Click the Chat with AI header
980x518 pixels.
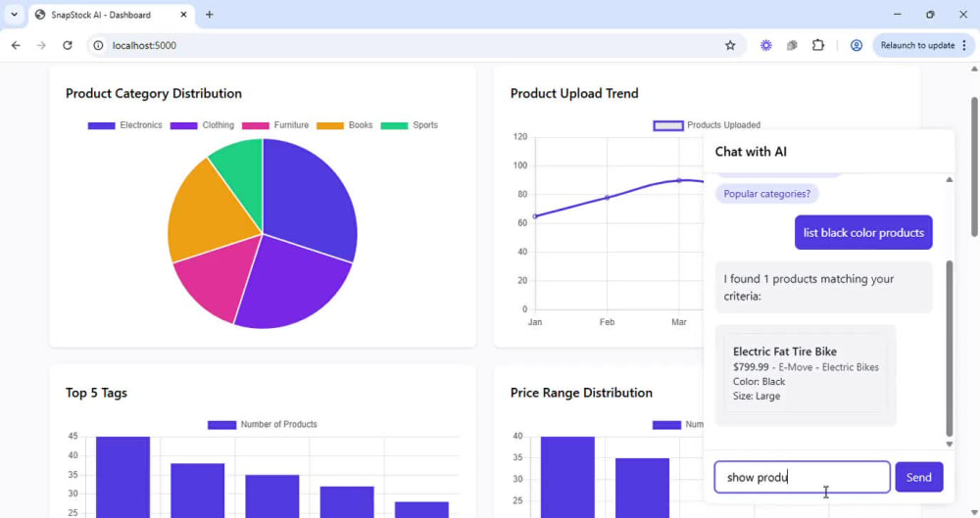click(751, 151)
